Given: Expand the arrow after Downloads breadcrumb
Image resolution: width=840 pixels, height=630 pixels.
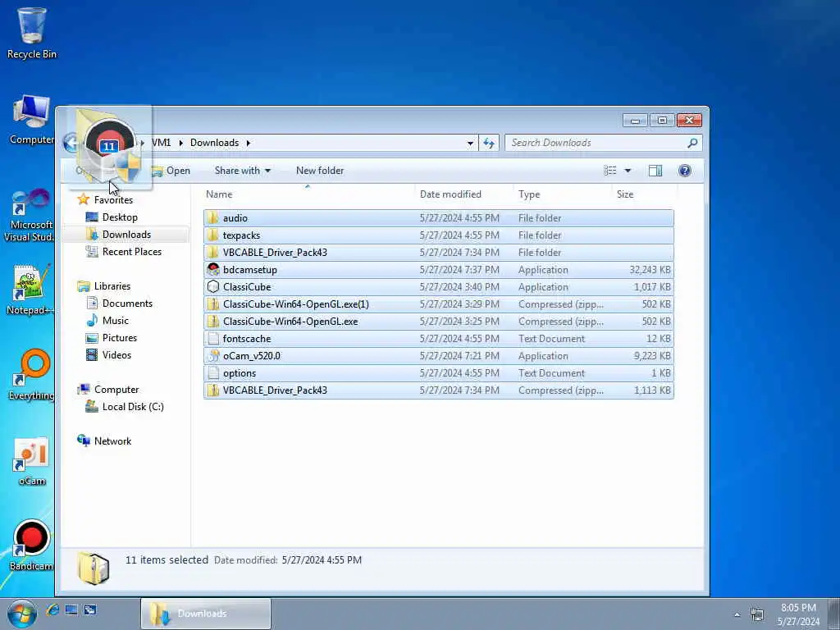Looking at the screenshot, I should coord(248,143).
